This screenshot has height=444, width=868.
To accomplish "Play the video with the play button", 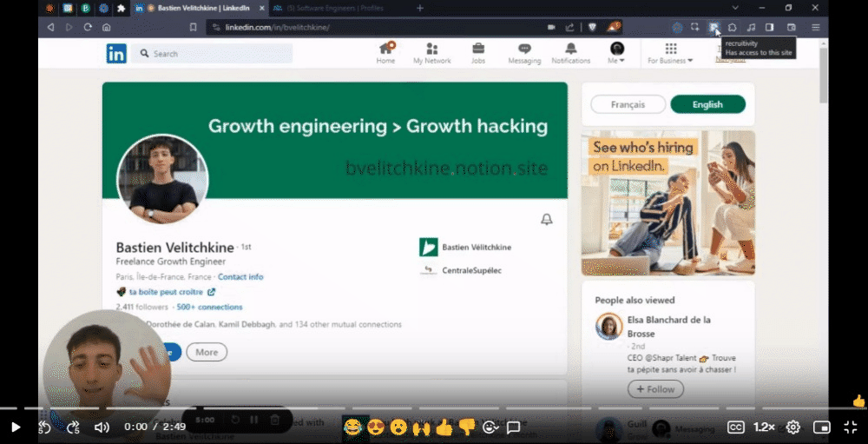I will [x=16, y=427].
